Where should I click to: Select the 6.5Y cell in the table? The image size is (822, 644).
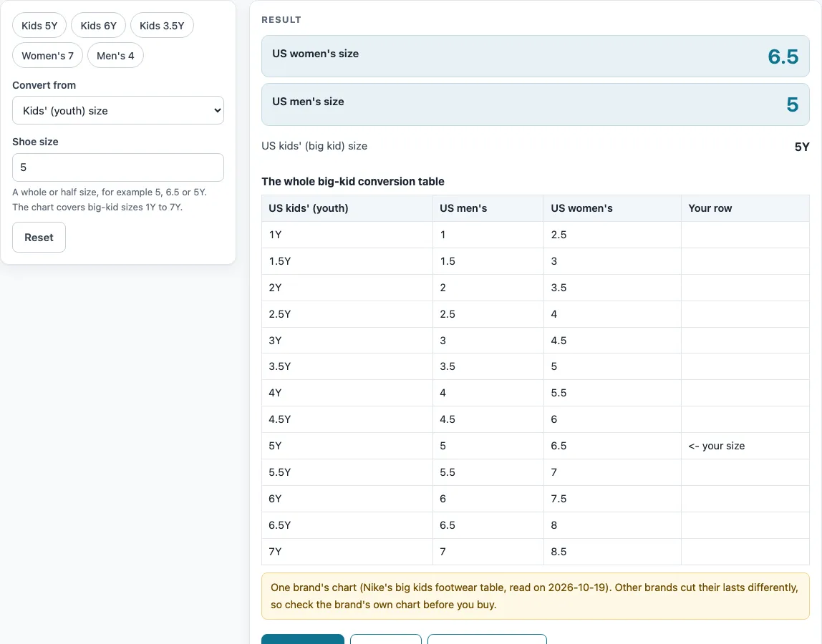coord(347,525)
